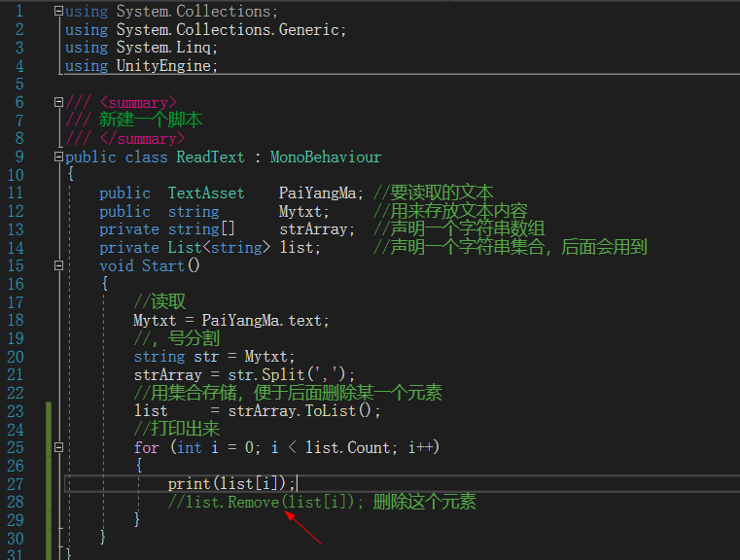The image size is (740, 560).
Task: Click the commented list.Remove line
Action: (x=322, y=502)
